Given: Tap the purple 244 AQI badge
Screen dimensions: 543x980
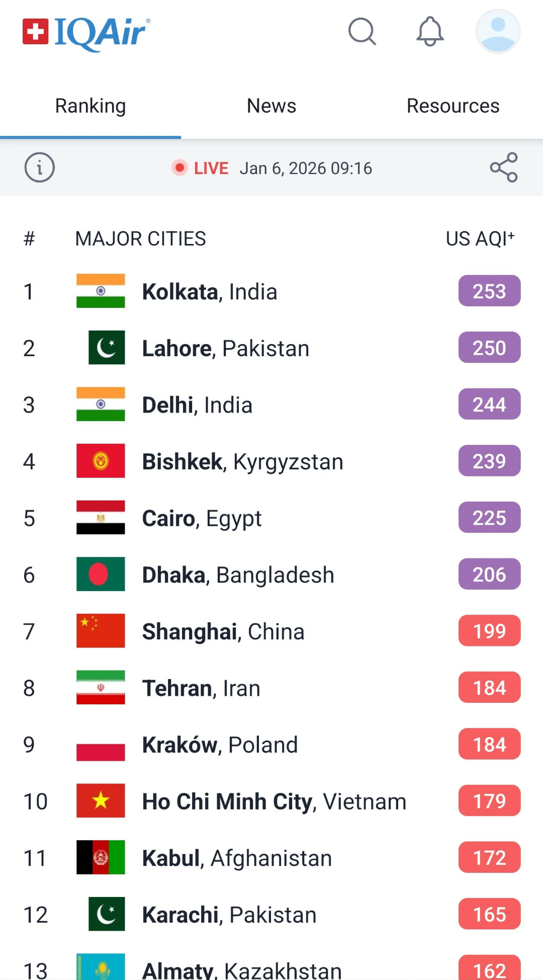Looking at the screenshot, I should [x=489, y=404].
